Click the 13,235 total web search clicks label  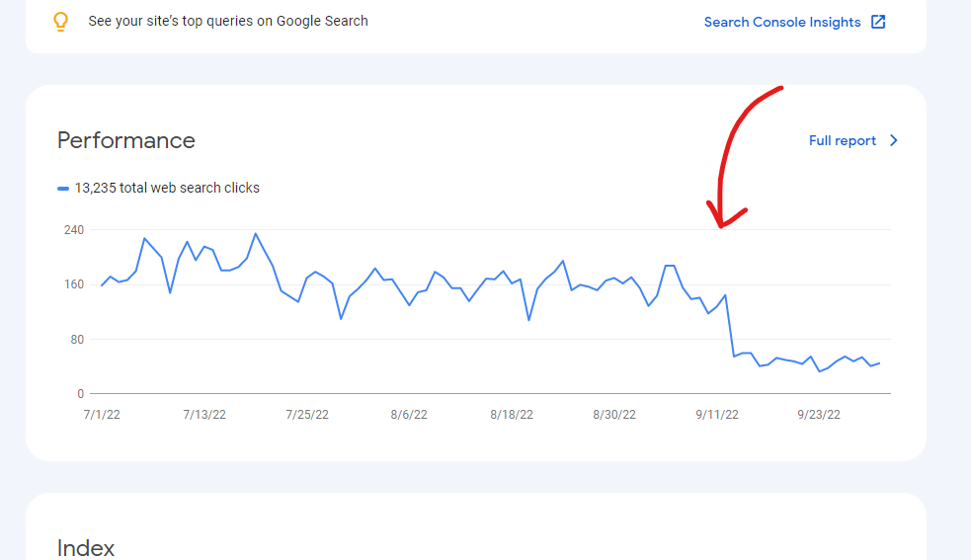(x=167, y=188)
